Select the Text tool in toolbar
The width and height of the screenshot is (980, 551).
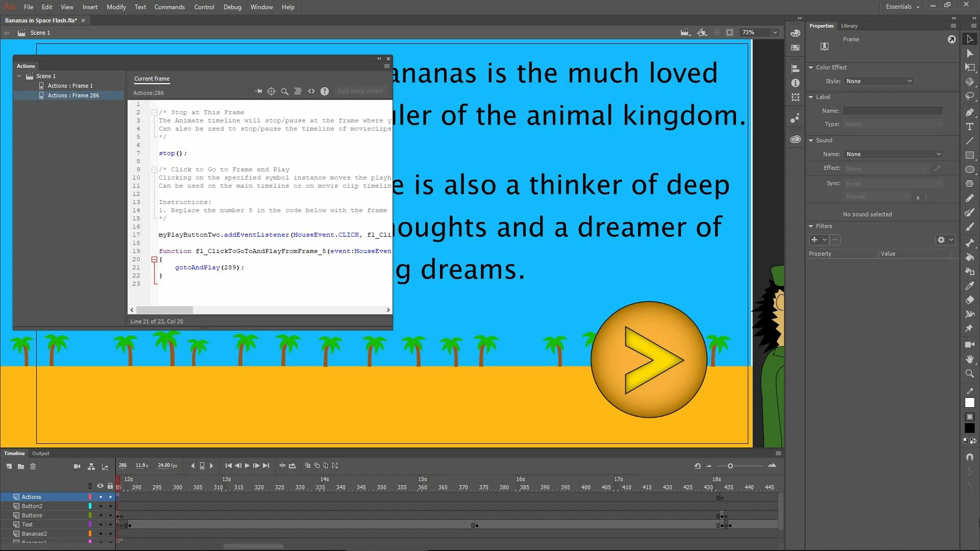pos(970,127)
